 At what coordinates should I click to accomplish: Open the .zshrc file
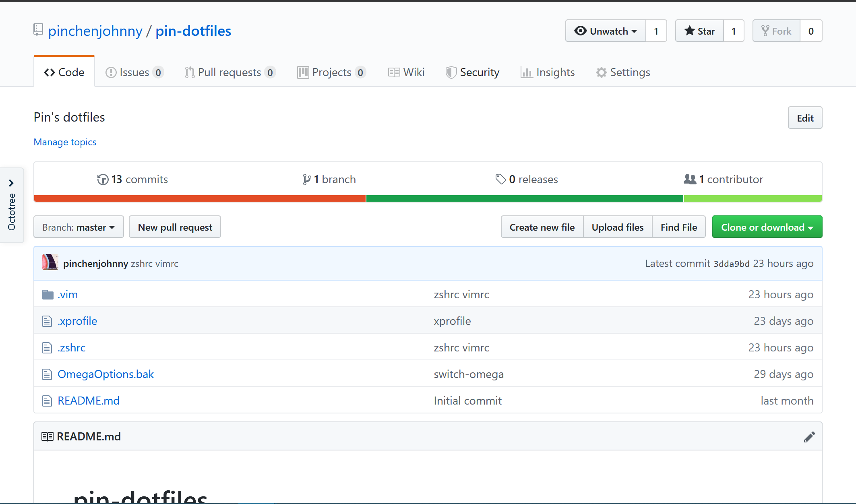(72, 348)
